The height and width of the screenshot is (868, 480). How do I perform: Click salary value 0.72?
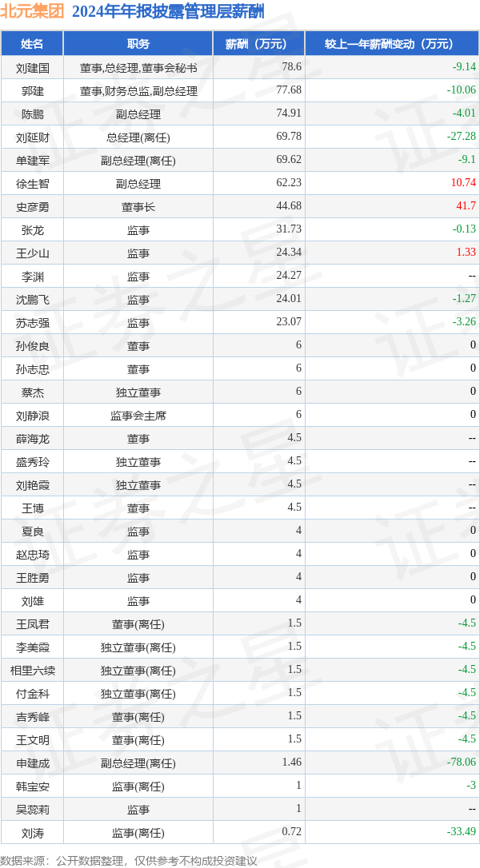(x=291, y=833)
